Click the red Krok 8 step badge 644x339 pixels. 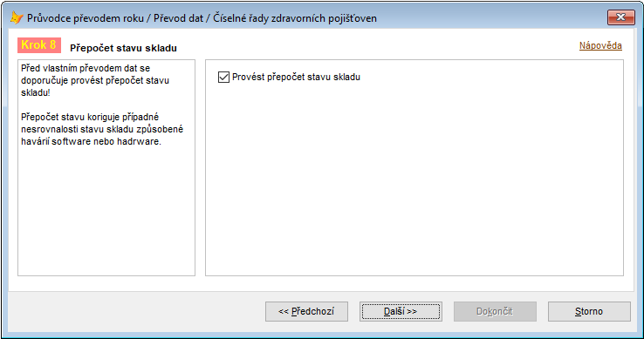pos(39,45)
